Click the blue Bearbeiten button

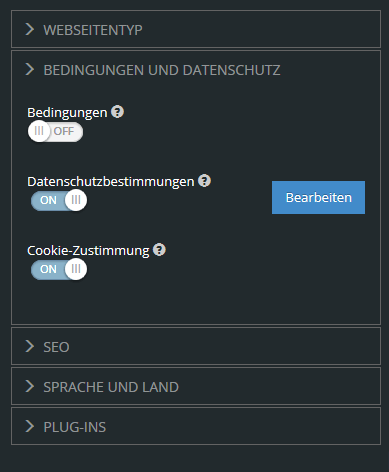coord(318,197)
